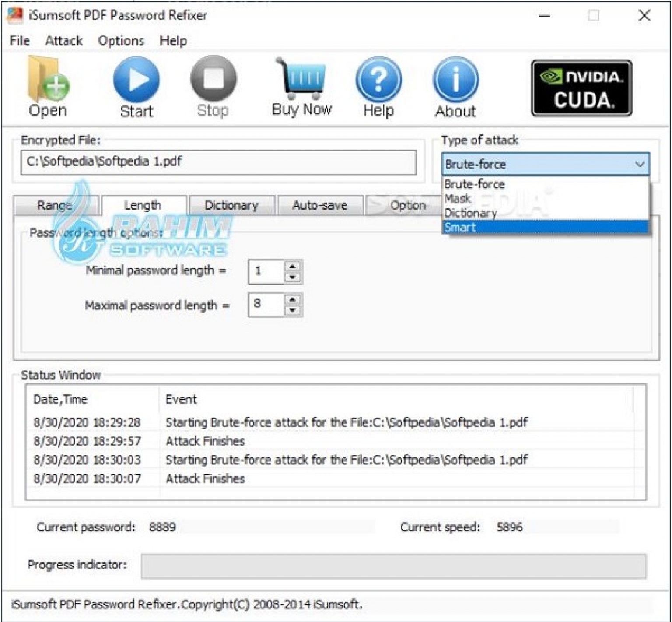This screenshot has width=672, height=622.
Task: Switch to the Range tab
Action: [x=56, y=205]
